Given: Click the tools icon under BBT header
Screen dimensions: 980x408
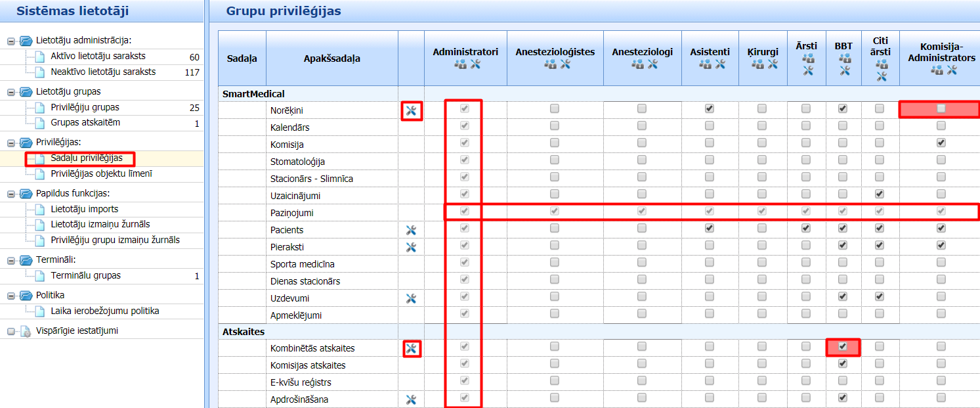Looking at the screenshot, I should tap(843, 70).
